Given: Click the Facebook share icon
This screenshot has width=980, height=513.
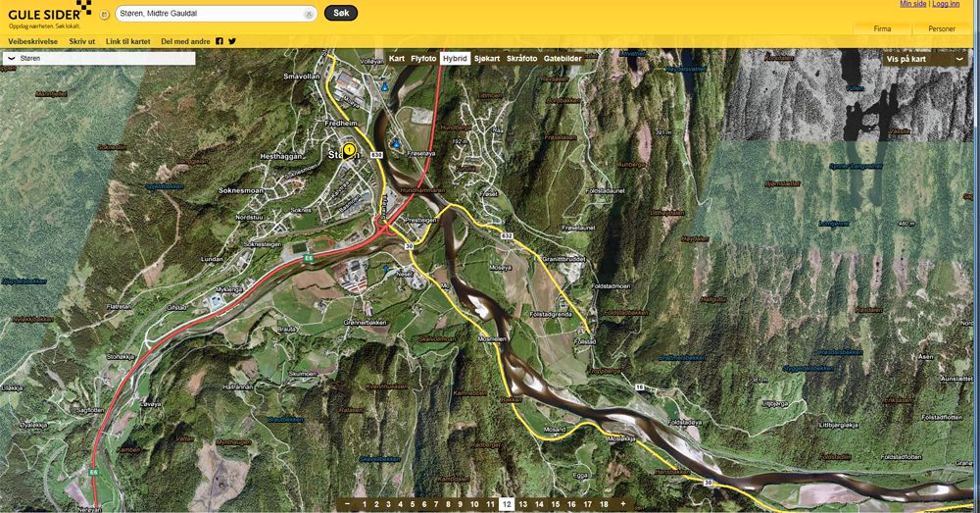Looking at the screenshot, I should click(220, 42).
